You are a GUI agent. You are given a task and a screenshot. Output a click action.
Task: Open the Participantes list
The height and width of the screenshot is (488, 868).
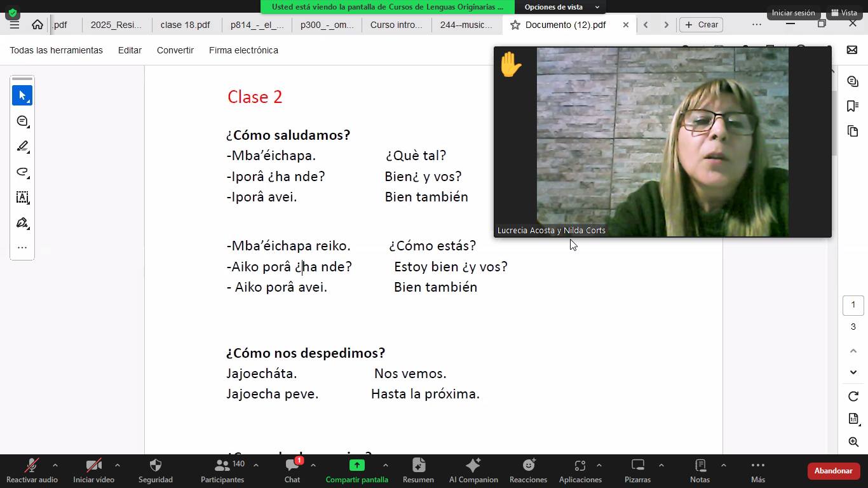[x=222, y=471]
